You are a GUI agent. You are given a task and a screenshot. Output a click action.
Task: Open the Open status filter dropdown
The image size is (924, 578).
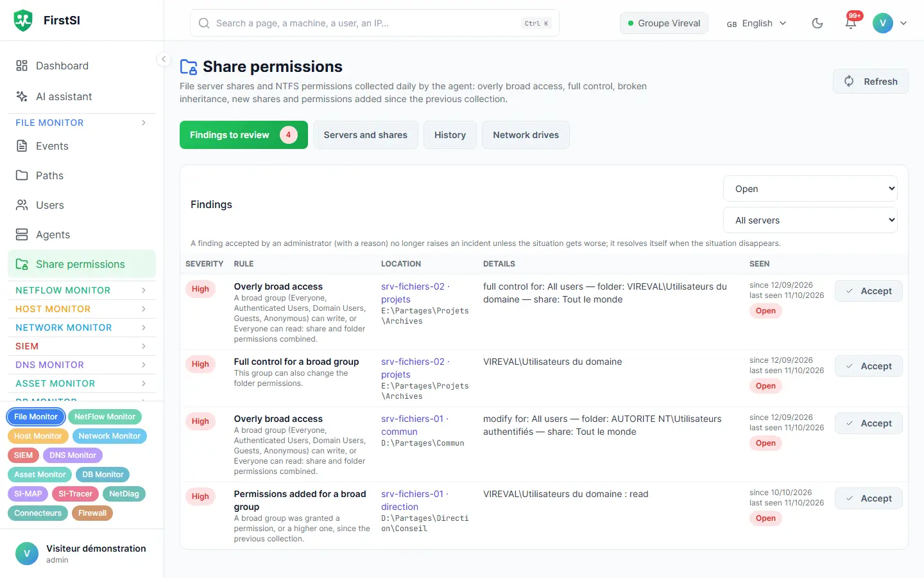pyautogui.click(x=810, y=189)
